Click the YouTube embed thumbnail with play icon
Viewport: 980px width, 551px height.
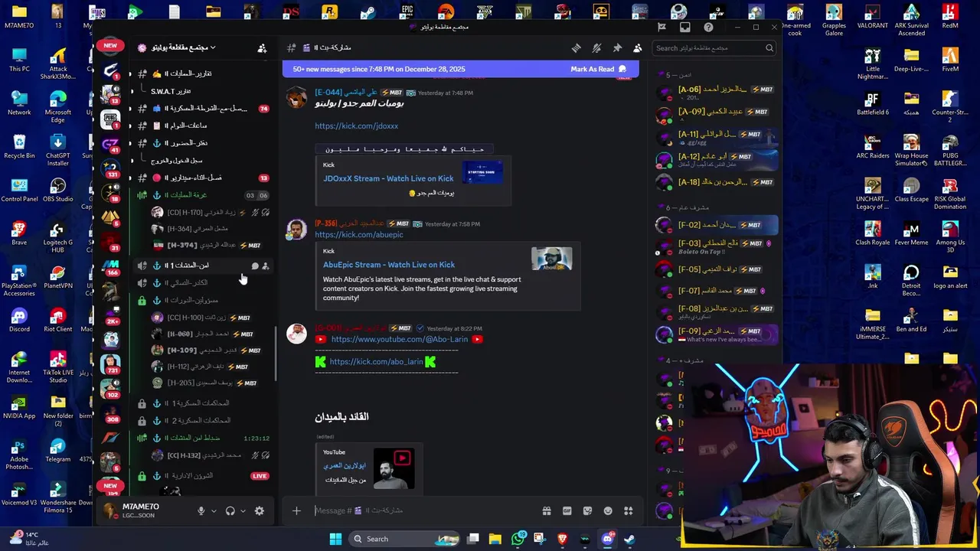[x=394, y=468]
